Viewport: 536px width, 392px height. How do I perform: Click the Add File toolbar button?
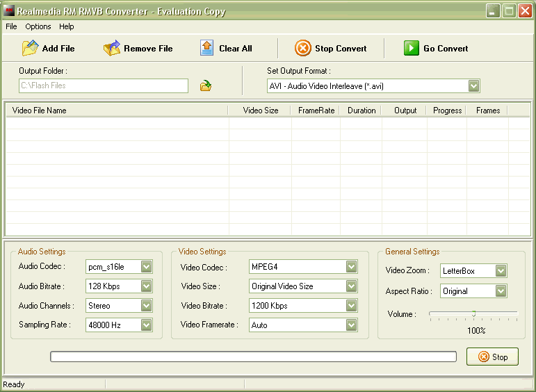point(48,48)
